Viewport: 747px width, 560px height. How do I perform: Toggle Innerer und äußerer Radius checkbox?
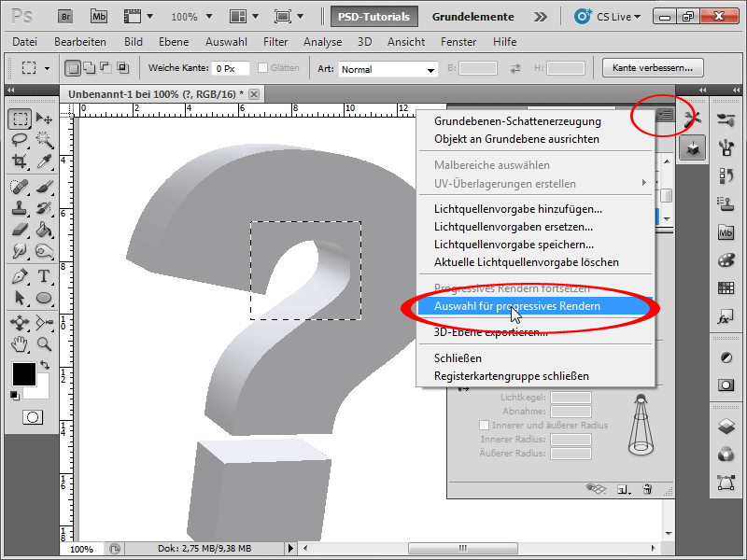(484, 425)
